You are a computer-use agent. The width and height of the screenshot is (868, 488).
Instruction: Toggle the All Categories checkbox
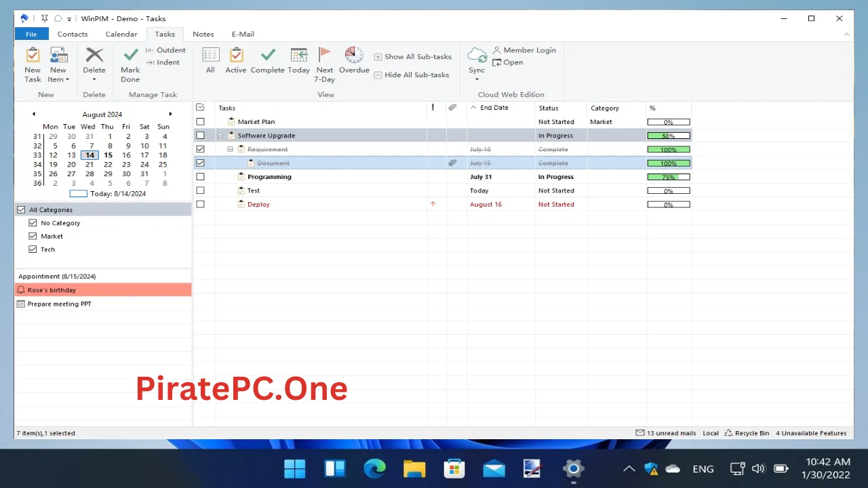[x=21, y=210]
